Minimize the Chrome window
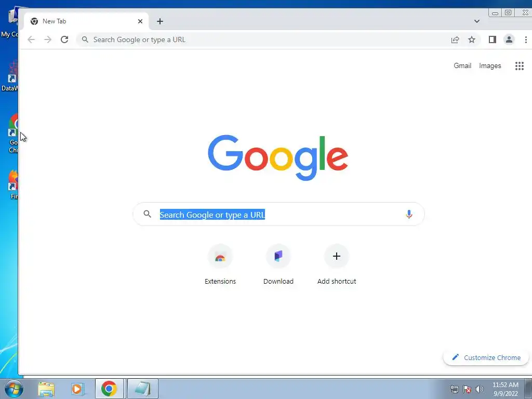The image size is (532, 399). pos(495,13)
